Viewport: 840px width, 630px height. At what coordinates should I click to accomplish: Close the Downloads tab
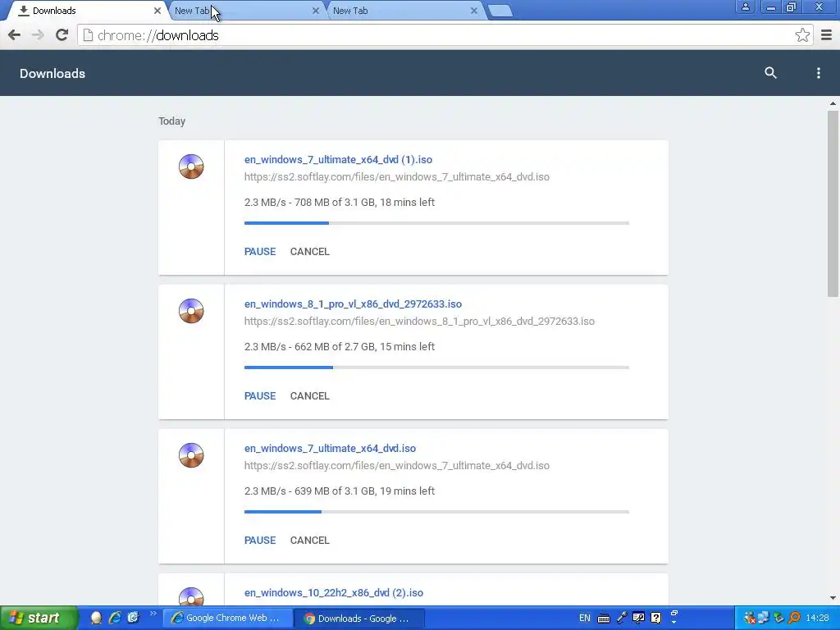[157, 11]
